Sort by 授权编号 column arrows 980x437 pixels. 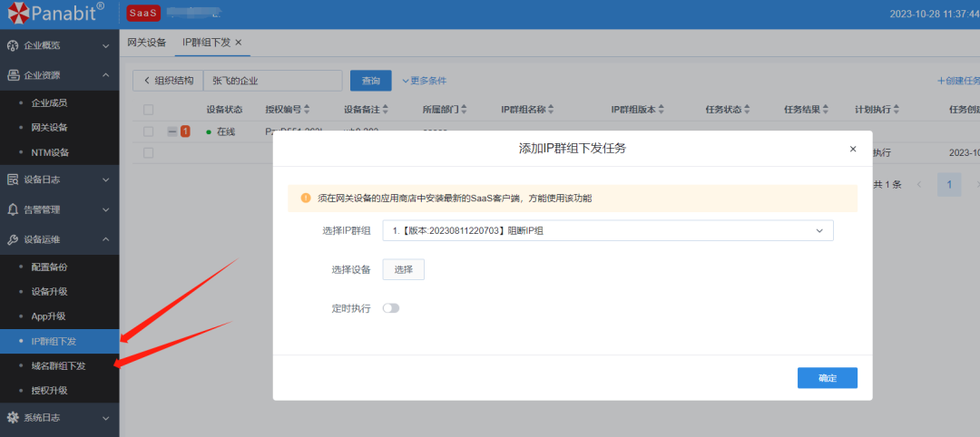coord(307,109)
